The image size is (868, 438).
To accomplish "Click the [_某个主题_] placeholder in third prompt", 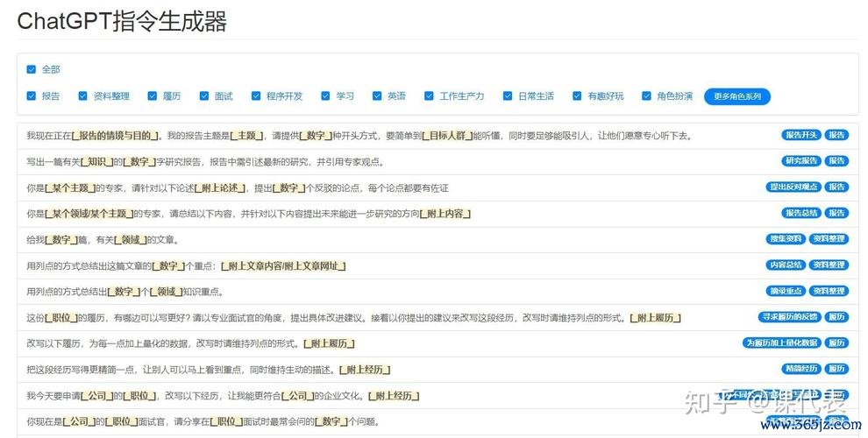I will (70, 188).
